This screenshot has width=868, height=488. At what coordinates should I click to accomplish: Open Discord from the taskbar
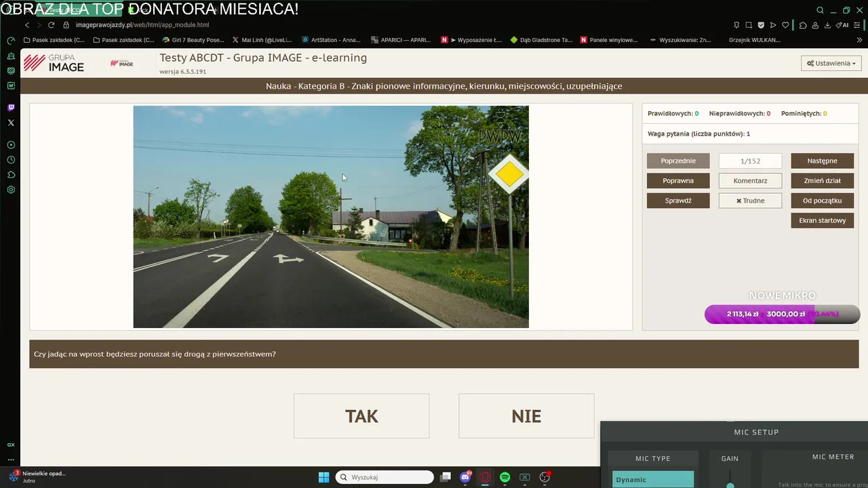(x=465, y=477)
